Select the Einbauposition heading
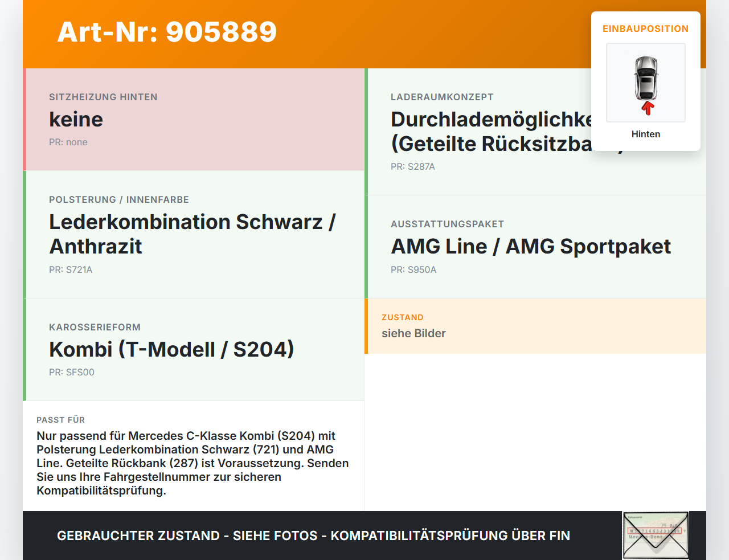Viewport: 729px width, 560px height. point(646,28)
